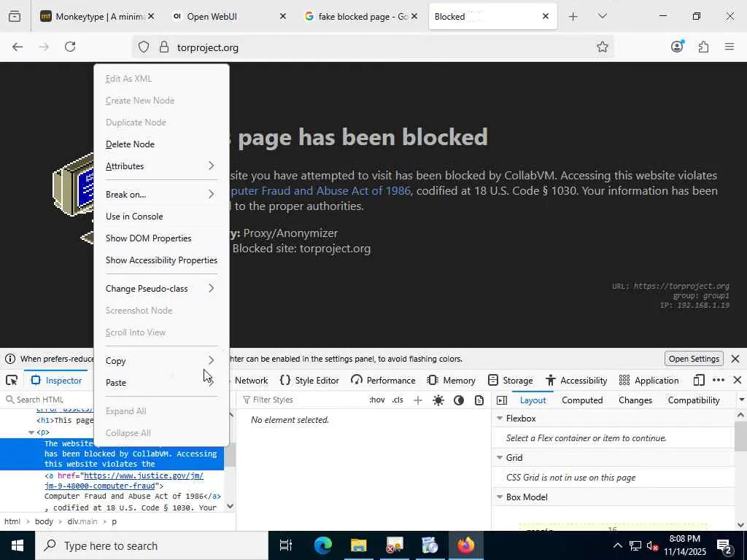
Task: Choose Delete Node from context menu
Action: (161, 144)
